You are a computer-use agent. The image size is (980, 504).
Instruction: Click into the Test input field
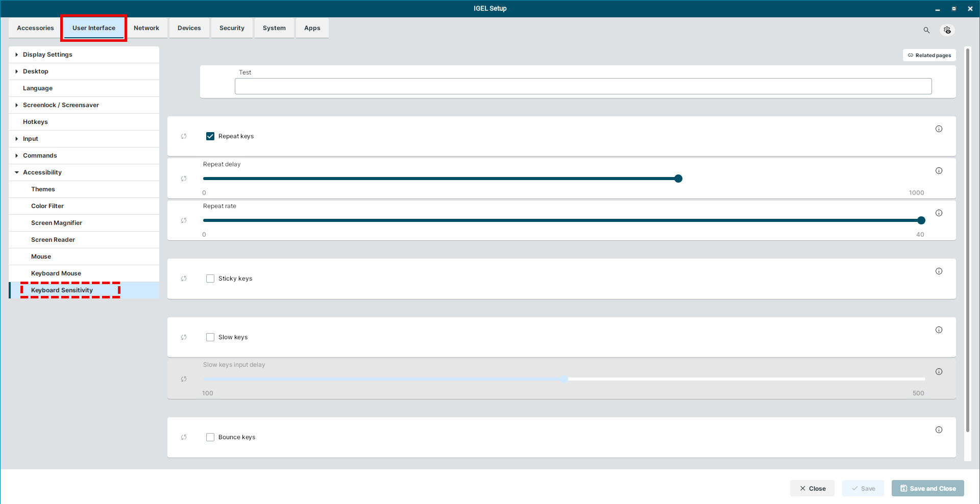point(583,86)
